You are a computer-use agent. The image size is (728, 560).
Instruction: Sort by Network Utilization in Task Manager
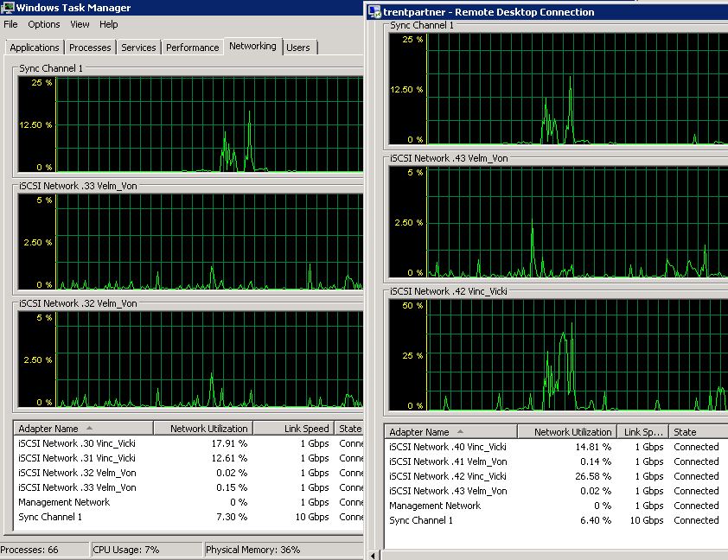click(x=203, y=429)
